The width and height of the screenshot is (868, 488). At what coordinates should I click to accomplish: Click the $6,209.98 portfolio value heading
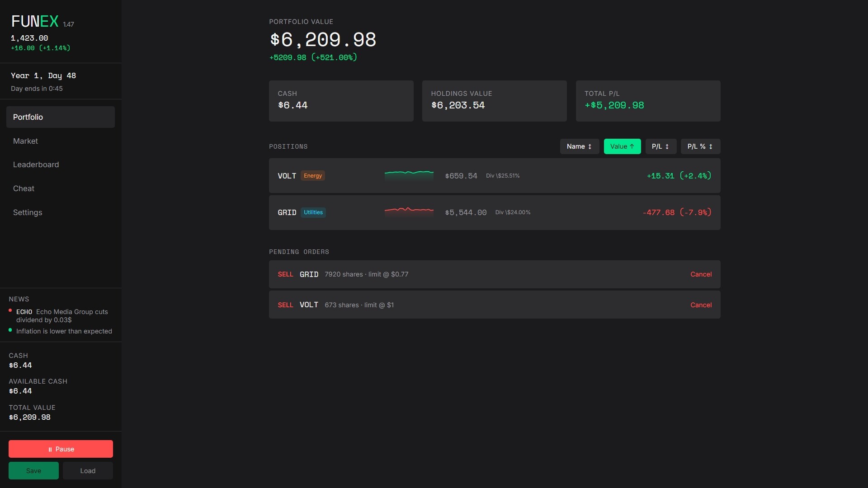click(323, 40)
